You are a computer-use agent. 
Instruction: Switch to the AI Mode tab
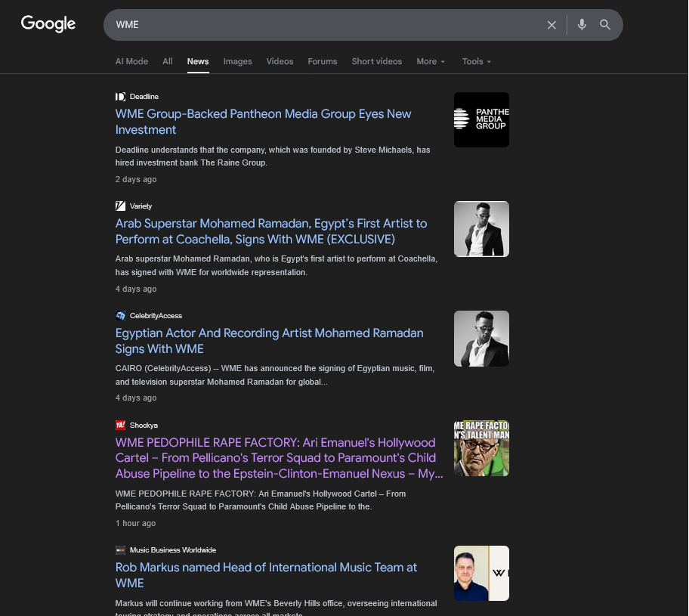pyautogui.click(x=131, y=61)
